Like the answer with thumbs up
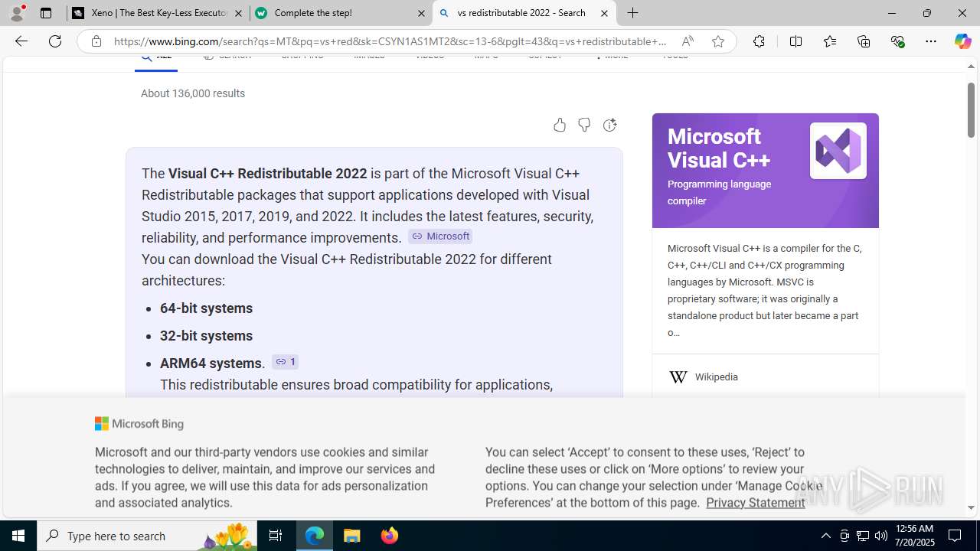 [x=560, y=125]
